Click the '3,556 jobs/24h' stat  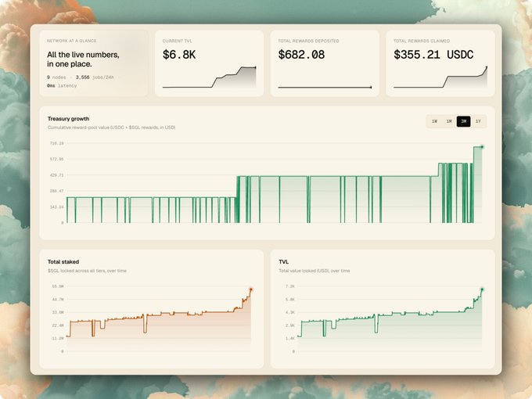95,77
